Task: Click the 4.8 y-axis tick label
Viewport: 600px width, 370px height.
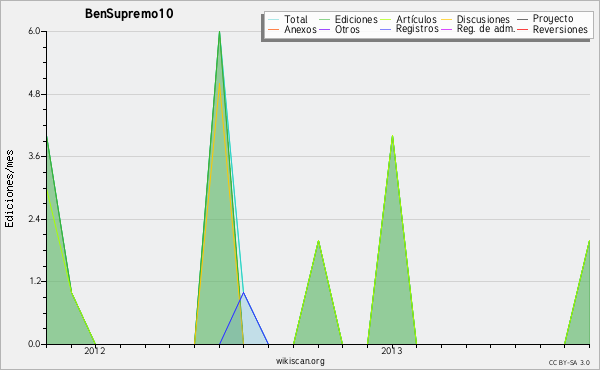Action: point(34,94)
